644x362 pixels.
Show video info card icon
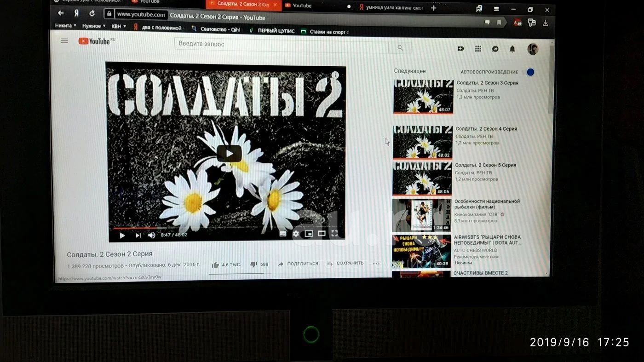(x=335, y=75)
